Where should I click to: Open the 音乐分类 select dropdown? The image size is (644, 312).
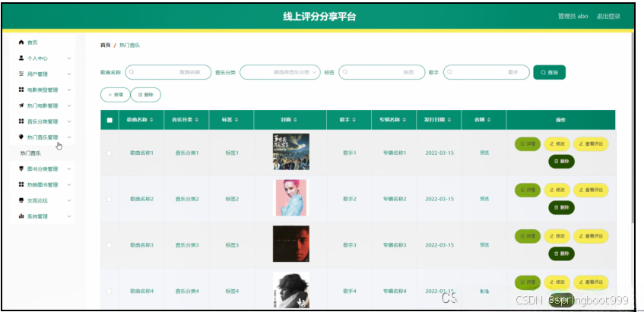click(x=280, y=72)
